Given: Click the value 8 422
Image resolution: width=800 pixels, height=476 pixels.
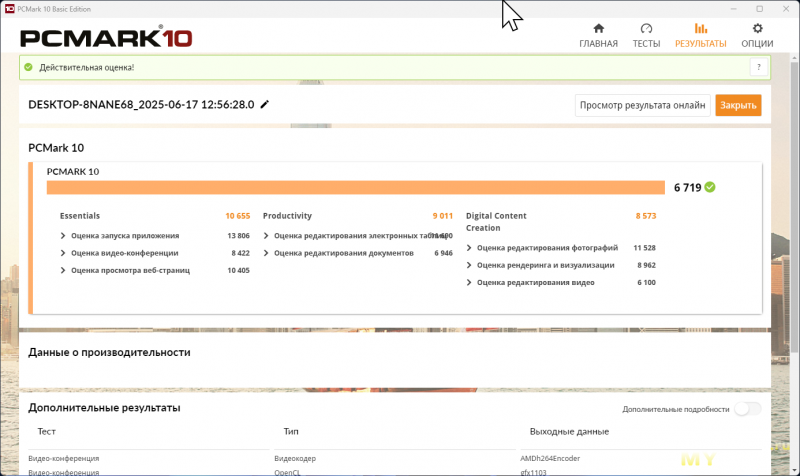Looking at the screenshot, I should pos(240,253).
